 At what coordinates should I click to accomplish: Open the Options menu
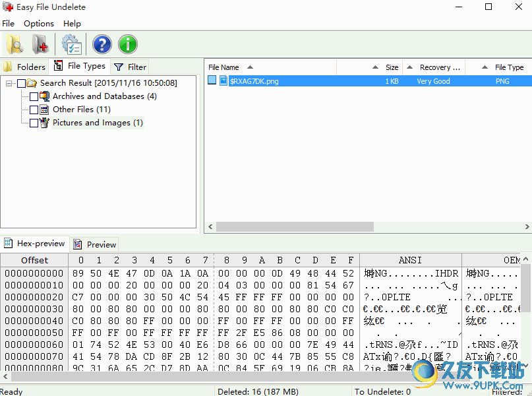[39, 24]
